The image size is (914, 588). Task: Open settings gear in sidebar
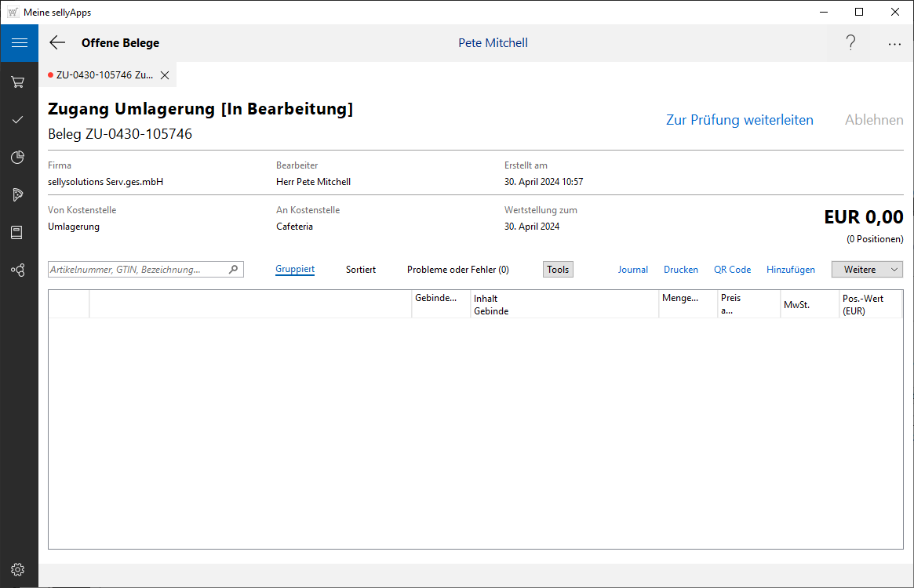click(18, 570)
